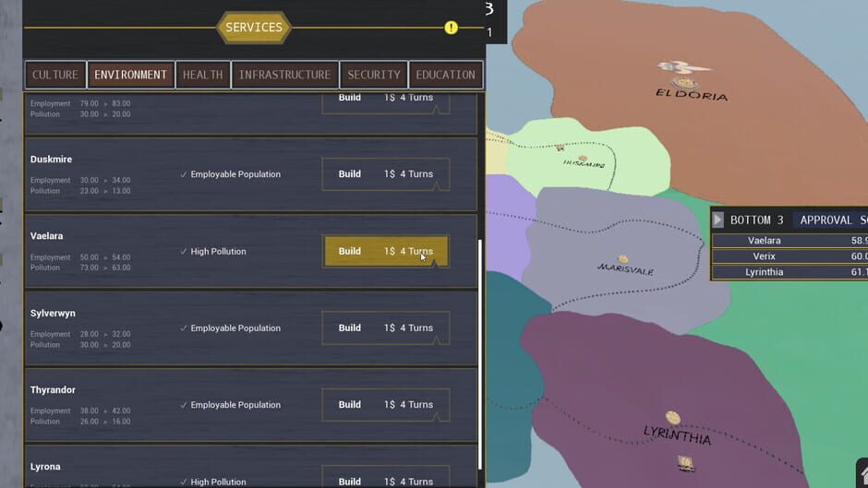Click the services list scrollbar
The height and width of the screenshot is (488, 868).
click(479, 351)
